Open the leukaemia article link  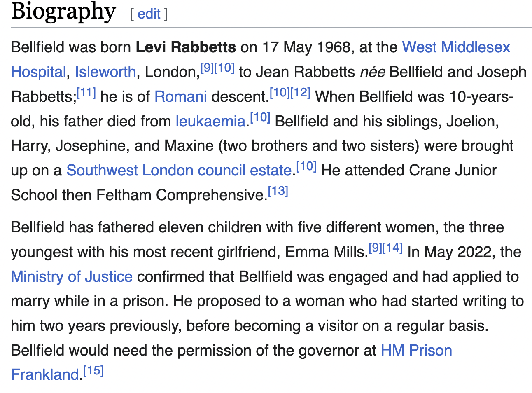(x=210, y=121)
